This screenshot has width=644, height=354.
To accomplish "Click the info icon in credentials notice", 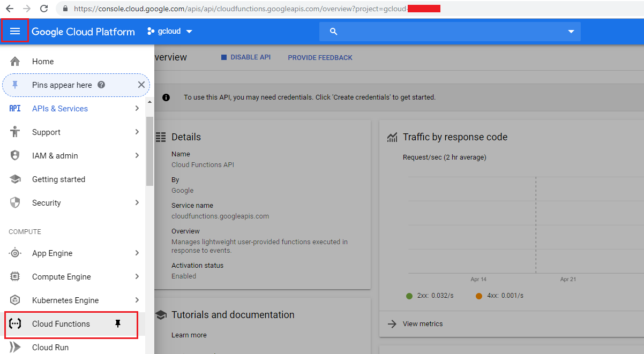I will coord(166,97).
